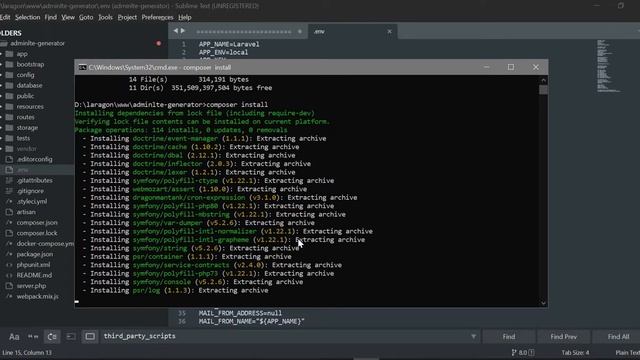Open webpack.mix.js in sidebar
The width and height of the screenshot is (640, 360).
(38, 297)
